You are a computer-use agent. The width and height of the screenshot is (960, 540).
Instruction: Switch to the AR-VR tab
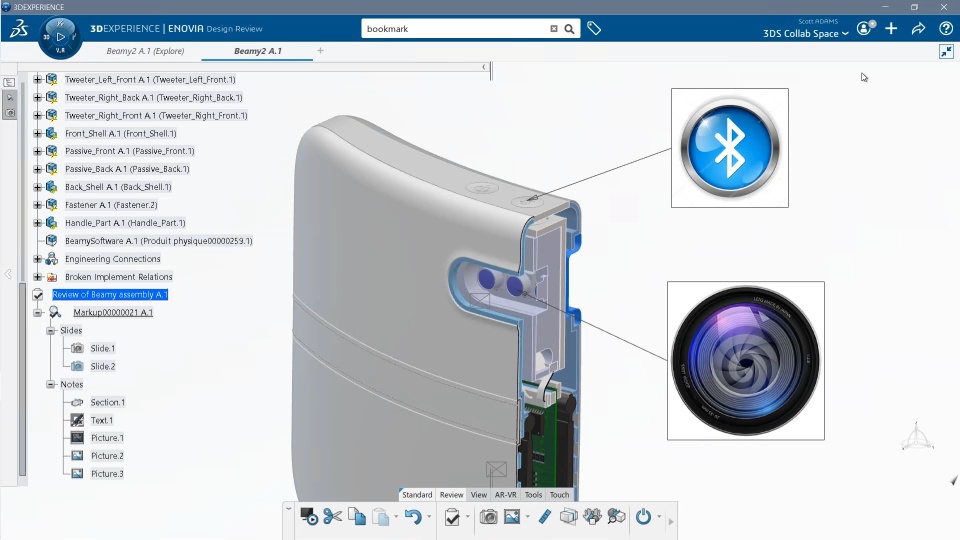(x=505, y=495)
